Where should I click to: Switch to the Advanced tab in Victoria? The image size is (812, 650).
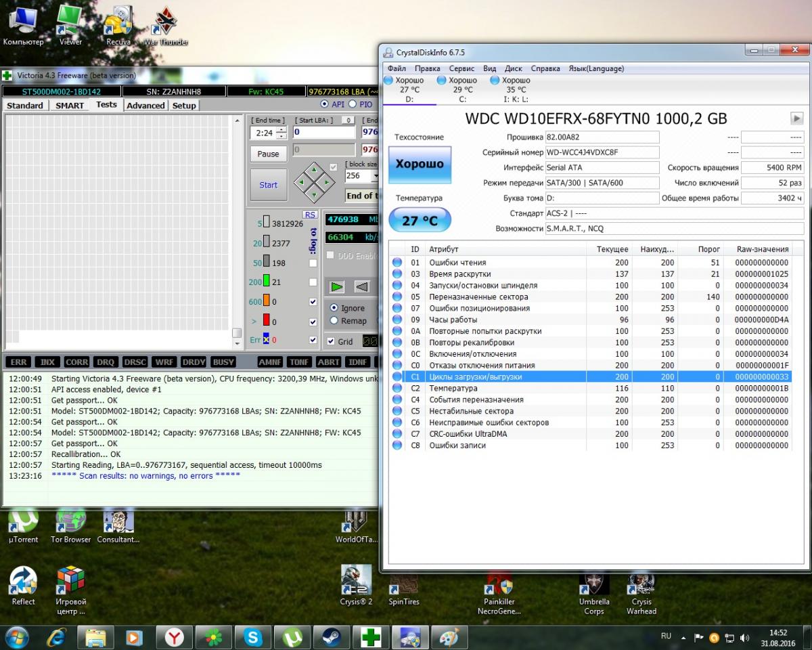(145, 106)
